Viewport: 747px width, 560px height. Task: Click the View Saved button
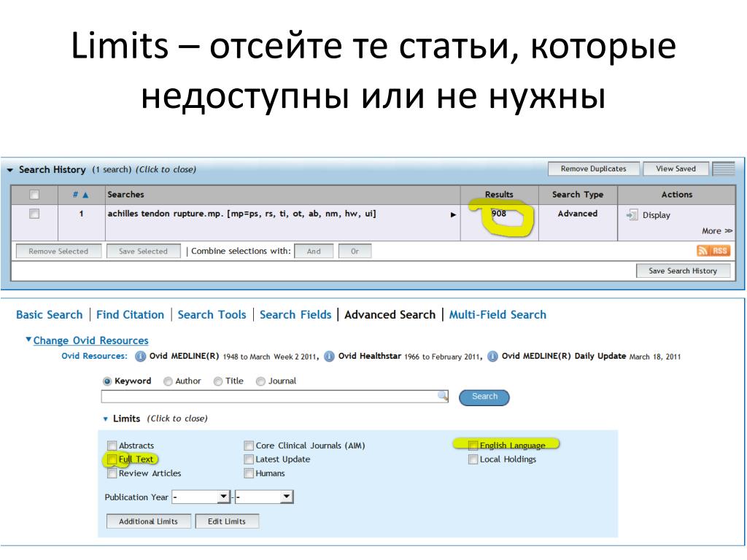pyautogui.click(x=676, y=168)
